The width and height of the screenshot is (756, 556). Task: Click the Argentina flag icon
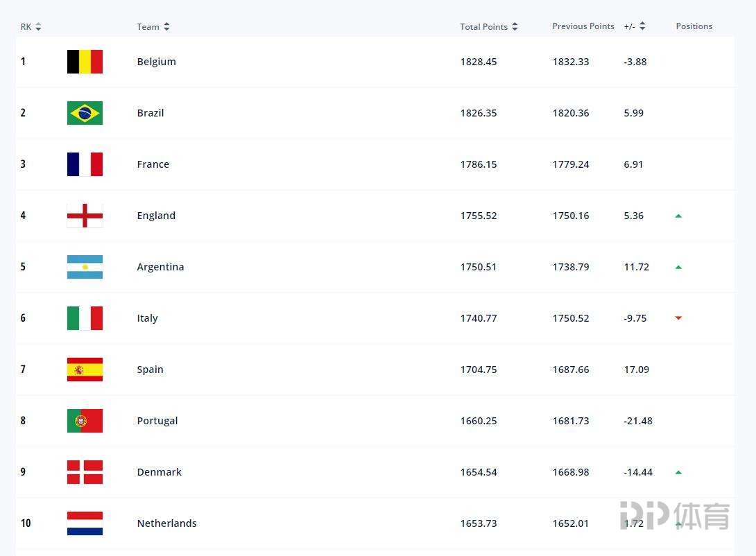pyautogui.click(x=85, y=267)
